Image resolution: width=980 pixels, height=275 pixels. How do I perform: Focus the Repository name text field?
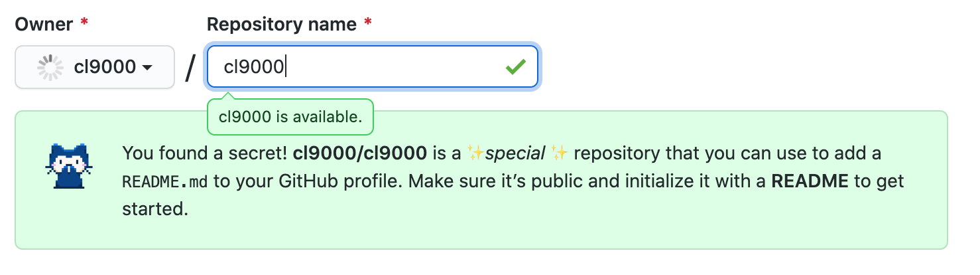click(x=373, y=66)
